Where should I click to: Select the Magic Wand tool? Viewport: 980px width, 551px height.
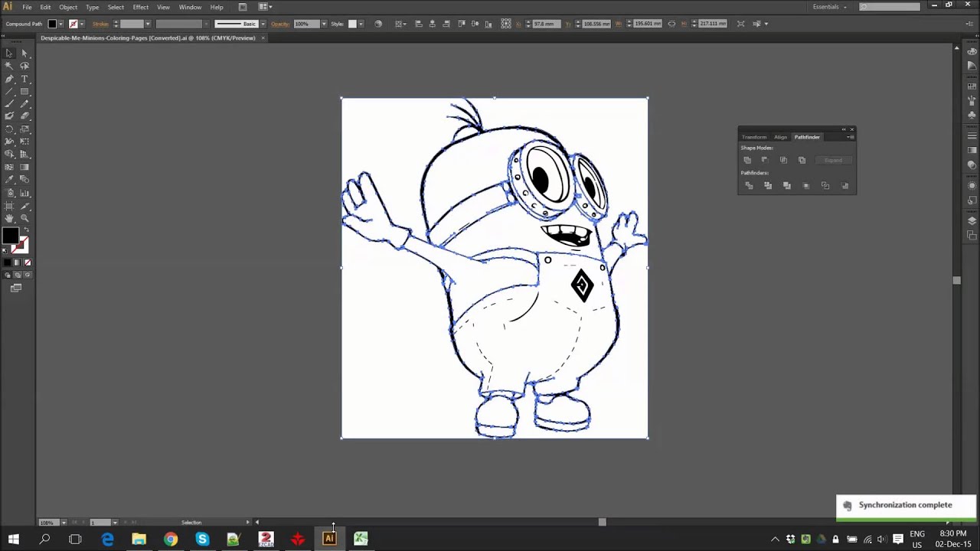tap(9, 67)
